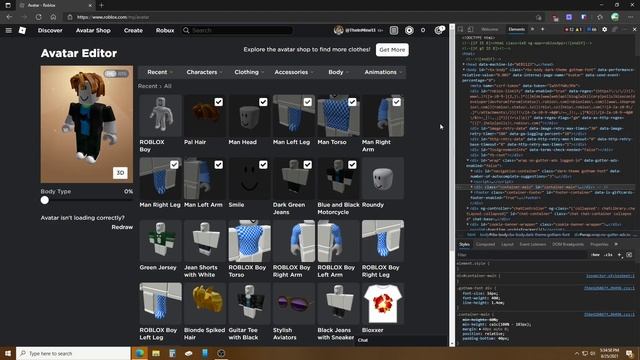The image size is (640, 360).
Task: Click the :hov toggle in Styles pane
Action: 595,255
